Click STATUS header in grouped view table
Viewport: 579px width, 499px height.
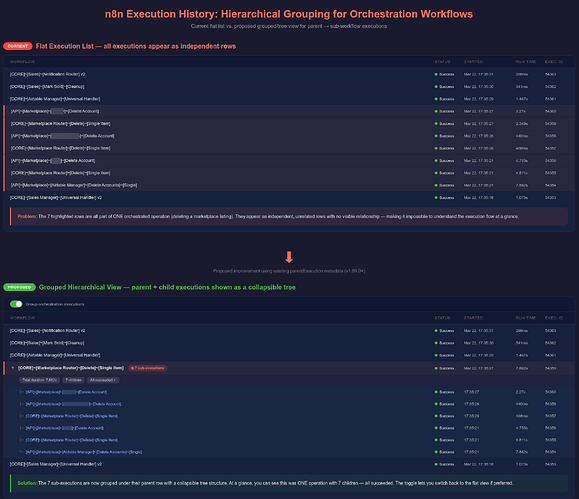(442, 318)
